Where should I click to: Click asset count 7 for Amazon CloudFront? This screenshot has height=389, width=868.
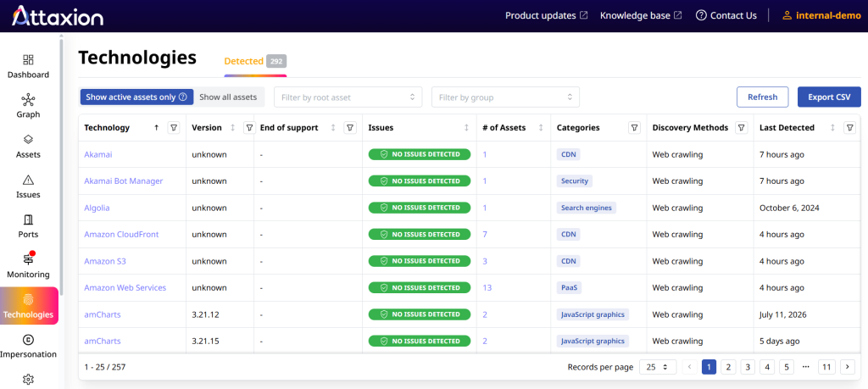click(x=485, y=235)
